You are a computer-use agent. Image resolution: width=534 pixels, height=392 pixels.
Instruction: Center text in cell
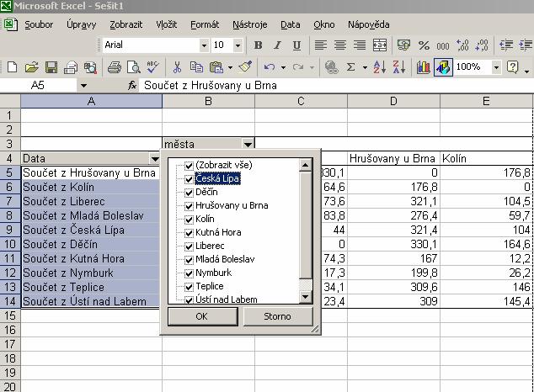point(340,45)
